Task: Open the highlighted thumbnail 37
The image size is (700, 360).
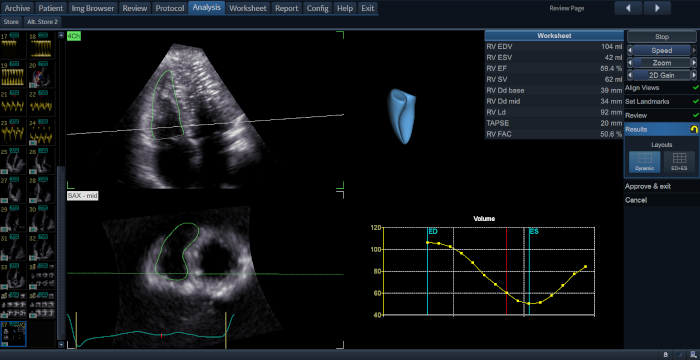Action: coord(13,334)
